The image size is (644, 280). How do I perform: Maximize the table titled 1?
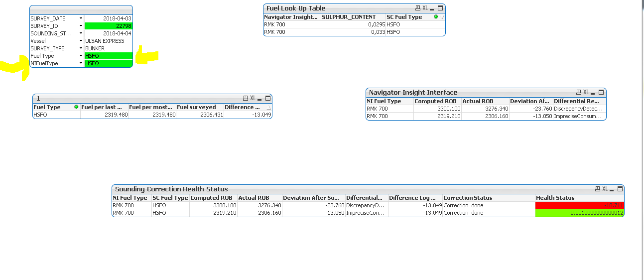267,98
